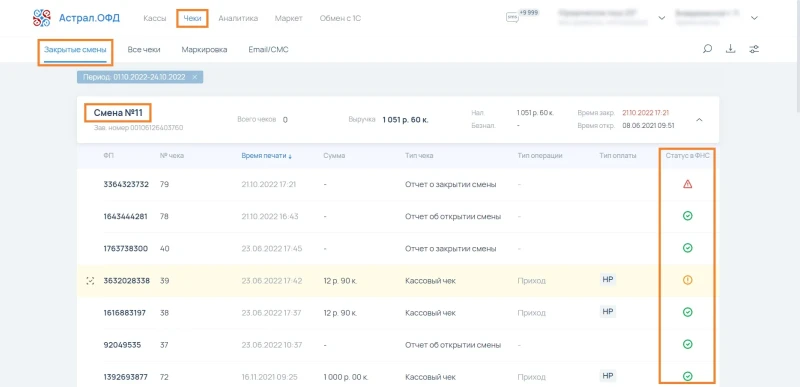
Task: Click revenue value 1 051 р. 60 к.
Action: 405,120
